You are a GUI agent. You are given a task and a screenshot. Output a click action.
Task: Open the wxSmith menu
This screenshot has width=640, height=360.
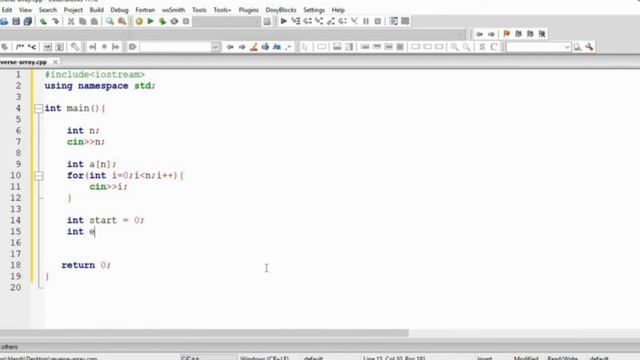point(173,10)
